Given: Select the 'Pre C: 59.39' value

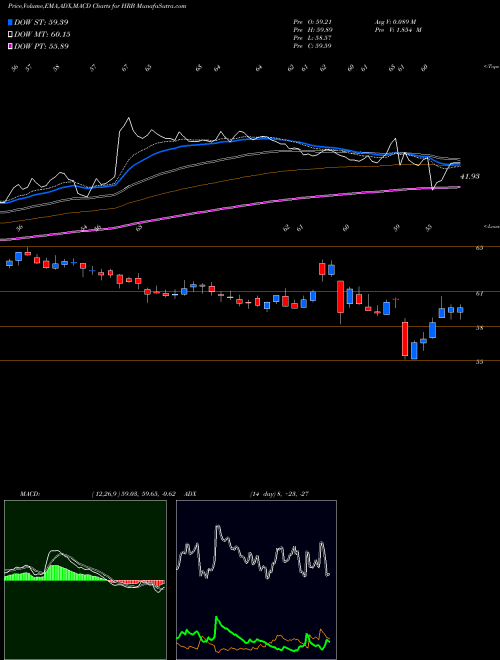Looking at the screenshot, I should (x=312, y=46).
